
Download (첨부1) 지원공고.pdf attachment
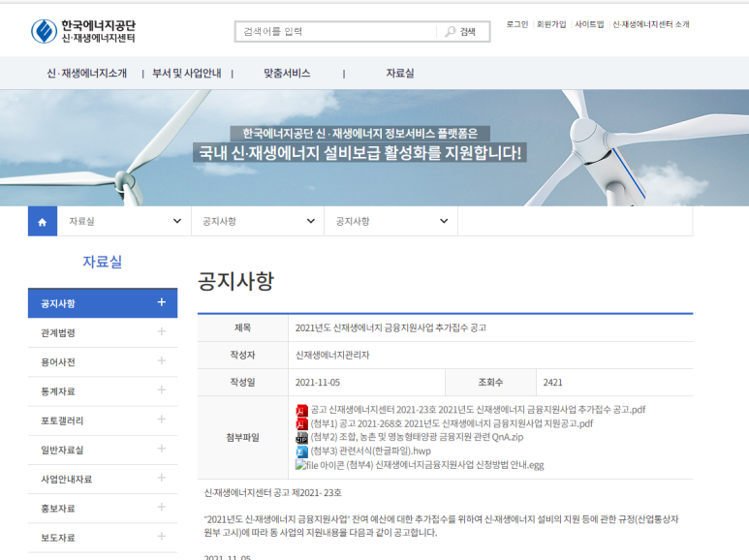click(x=452, y=423)
